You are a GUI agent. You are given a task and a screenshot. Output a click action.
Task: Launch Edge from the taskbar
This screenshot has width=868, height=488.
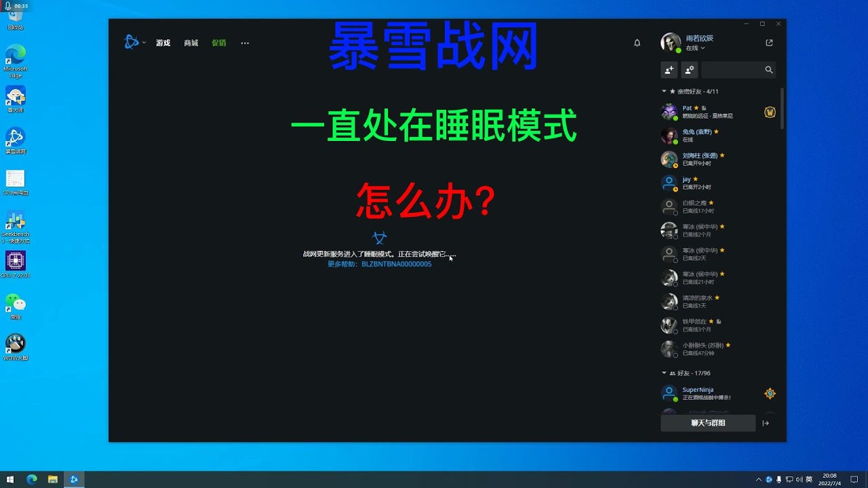pos(31,479)
